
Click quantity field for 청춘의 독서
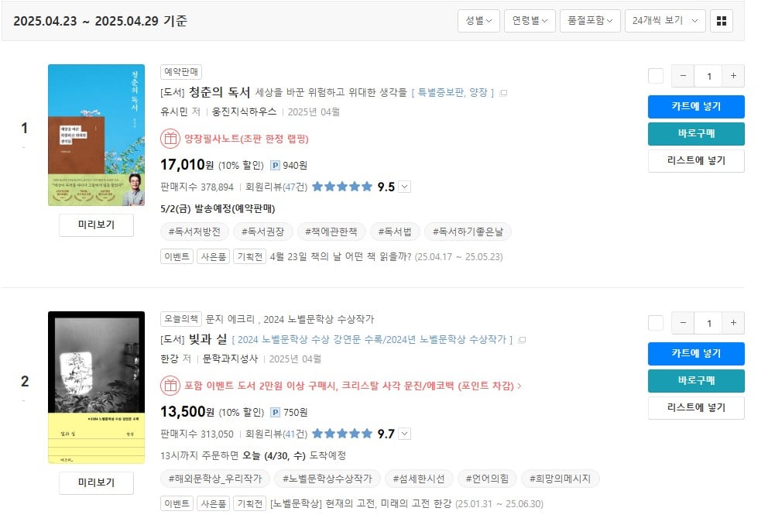(x=708, y=76)
